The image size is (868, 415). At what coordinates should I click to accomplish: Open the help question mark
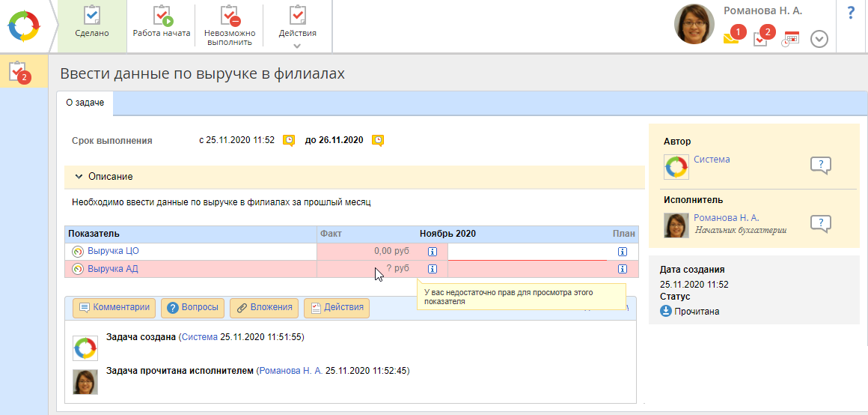click(x=851, y=13)
